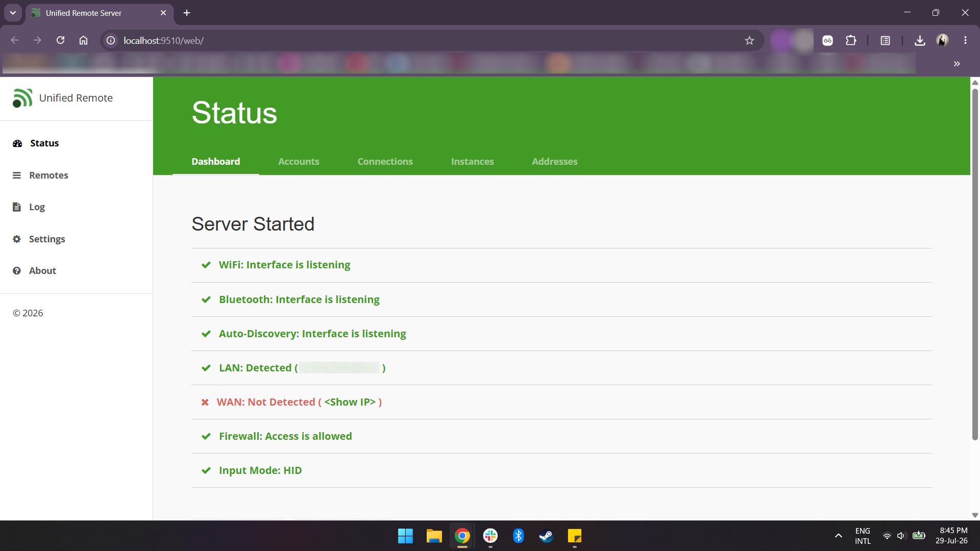Click the Auto-Discovery checkmark icon
Screen dimensions: 980x551
coord(206,334)
